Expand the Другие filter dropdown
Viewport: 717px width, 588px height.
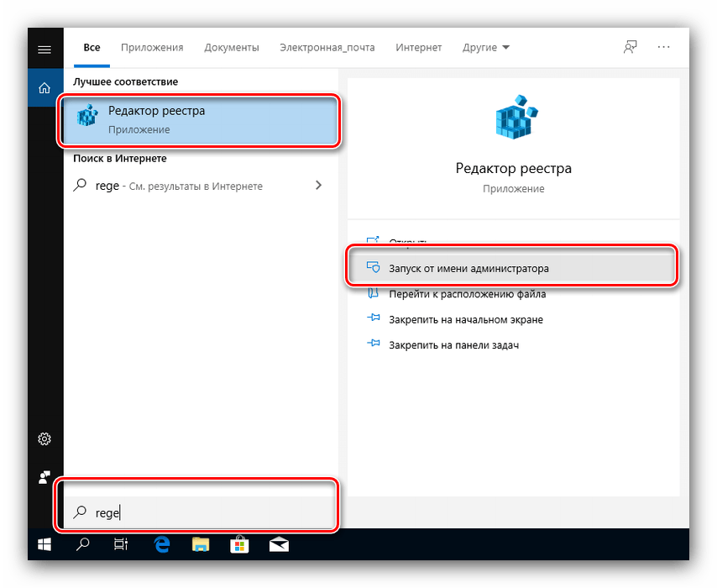(x=485, y=48)
